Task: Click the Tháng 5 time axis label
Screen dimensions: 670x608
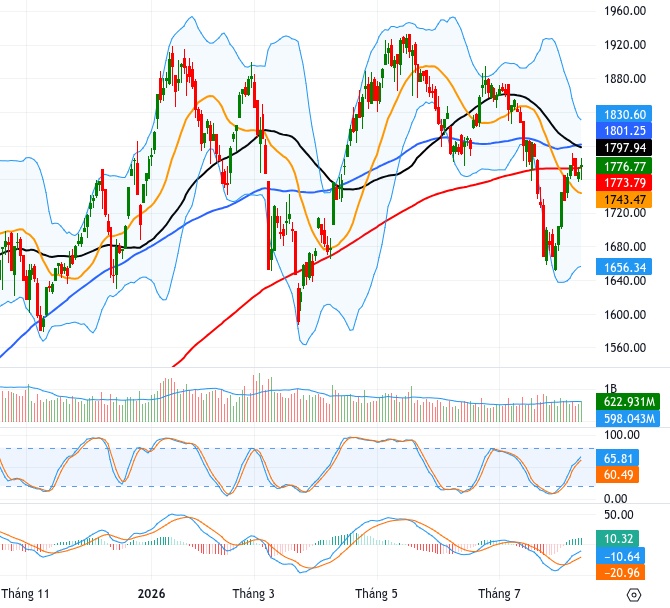Action: pyautogui.click(x=376, y=593)
